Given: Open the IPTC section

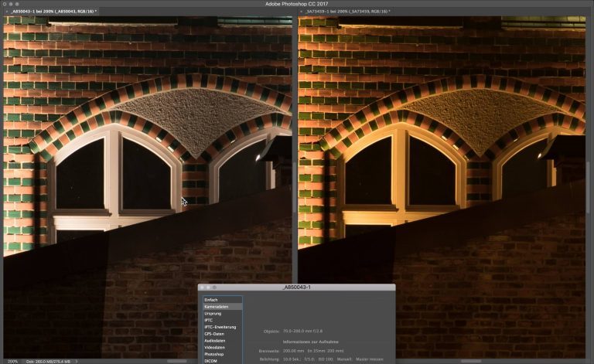Looking at the screenshot, I should click(223, 320).
